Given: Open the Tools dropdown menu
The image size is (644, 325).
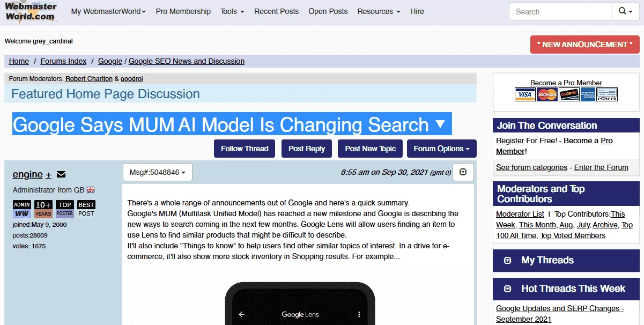Looking at the screenshot, I should pyautogui.click(x=232, y=11).
